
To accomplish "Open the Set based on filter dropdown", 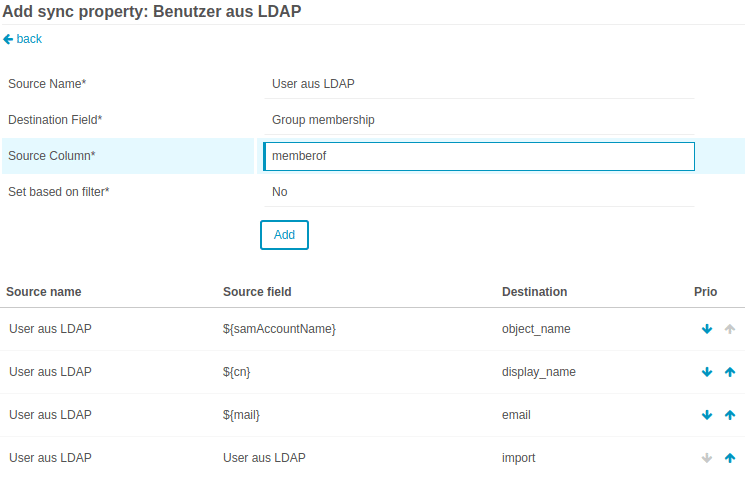I will tap(479, 192).
